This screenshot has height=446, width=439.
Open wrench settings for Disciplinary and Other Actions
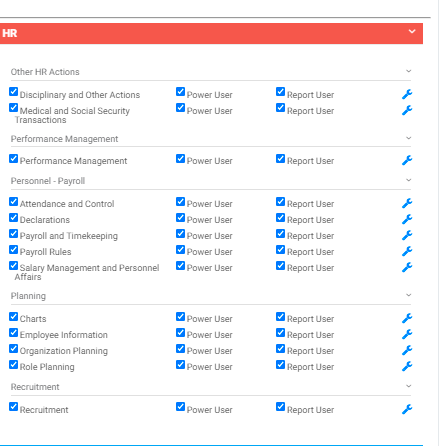pyautogui.click(x=407, y=94)
